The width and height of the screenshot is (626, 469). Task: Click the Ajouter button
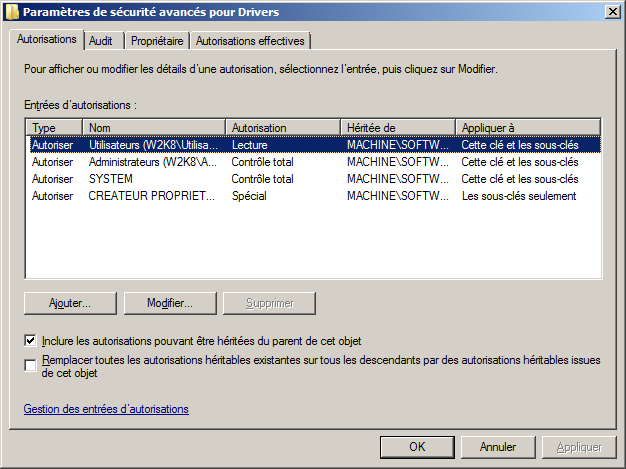click(x=70, y=303)
